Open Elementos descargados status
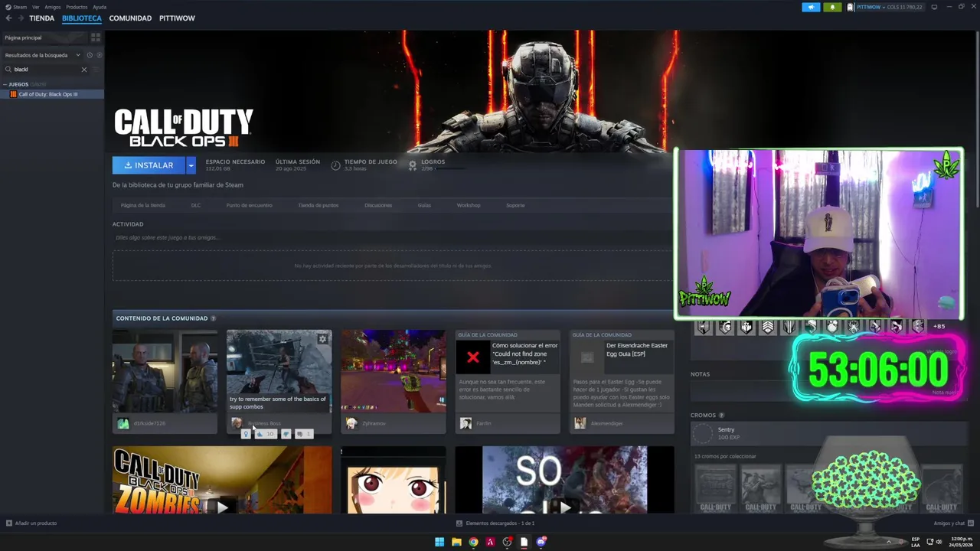Screen dimensions: 980x551 click(x=495, y=523)
